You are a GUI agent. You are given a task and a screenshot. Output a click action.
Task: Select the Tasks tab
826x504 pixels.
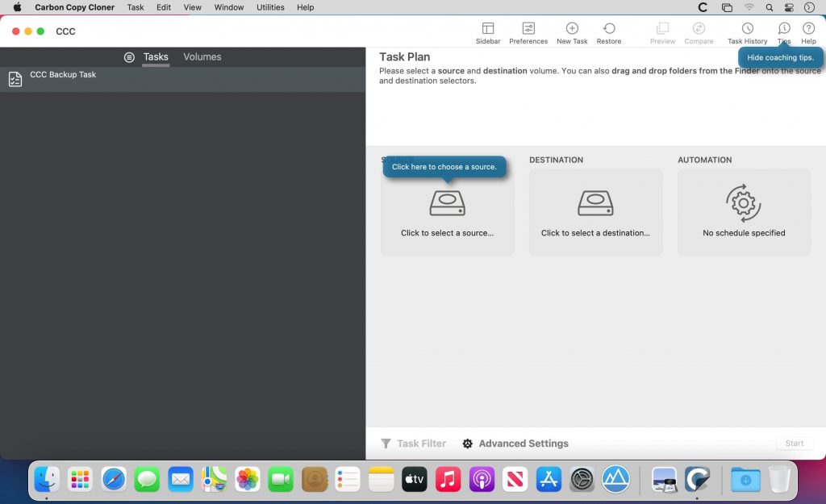coord(155,56)
